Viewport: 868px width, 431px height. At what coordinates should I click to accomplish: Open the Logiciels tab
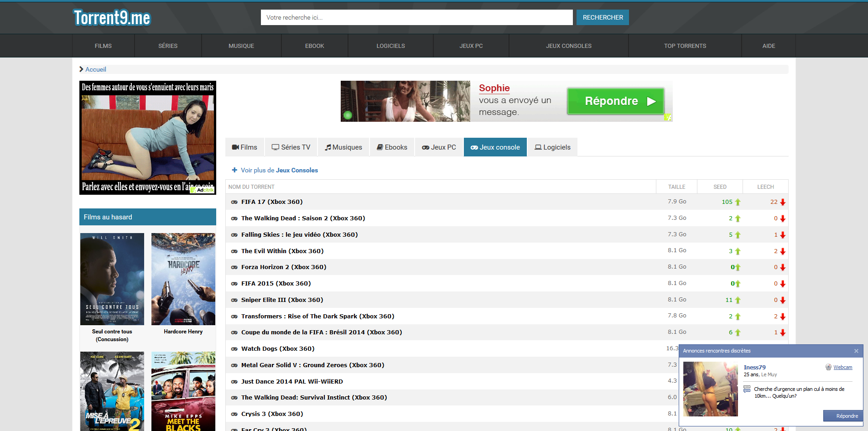point(552,147)
